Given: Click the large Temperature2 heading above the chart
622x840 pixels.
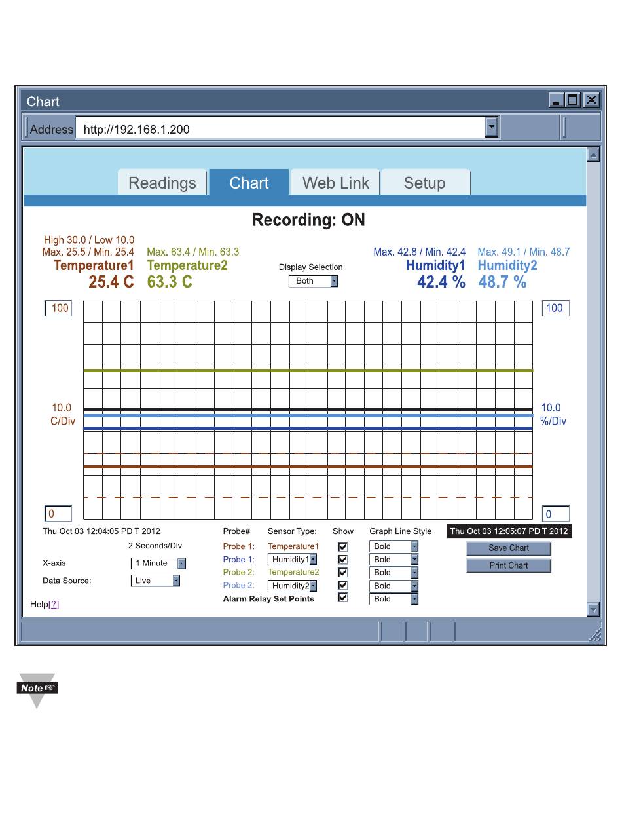Looking at the screenshot, I should [187, 265].
